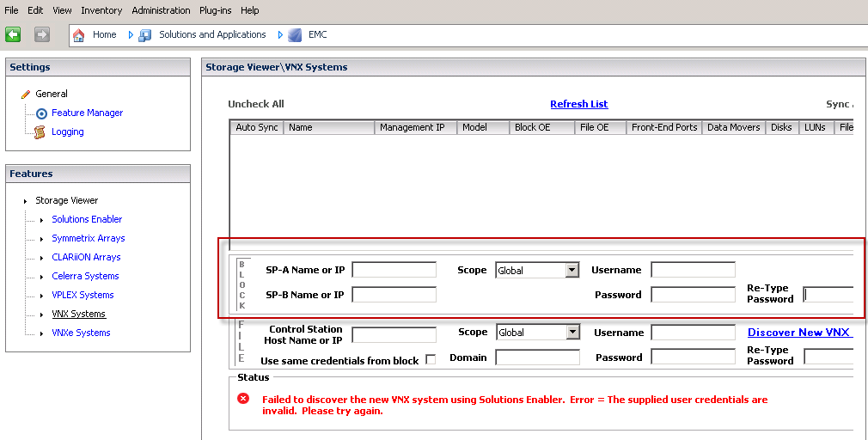Click breadcrumb arrow after Home
Viewport: 868px width, 440px height.
pyautogui.click(x=131, y=35)
